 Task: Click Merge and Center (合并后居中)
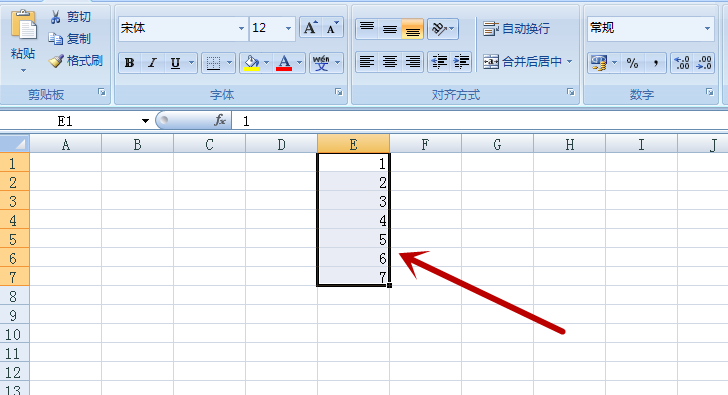[x=522, y=62]
